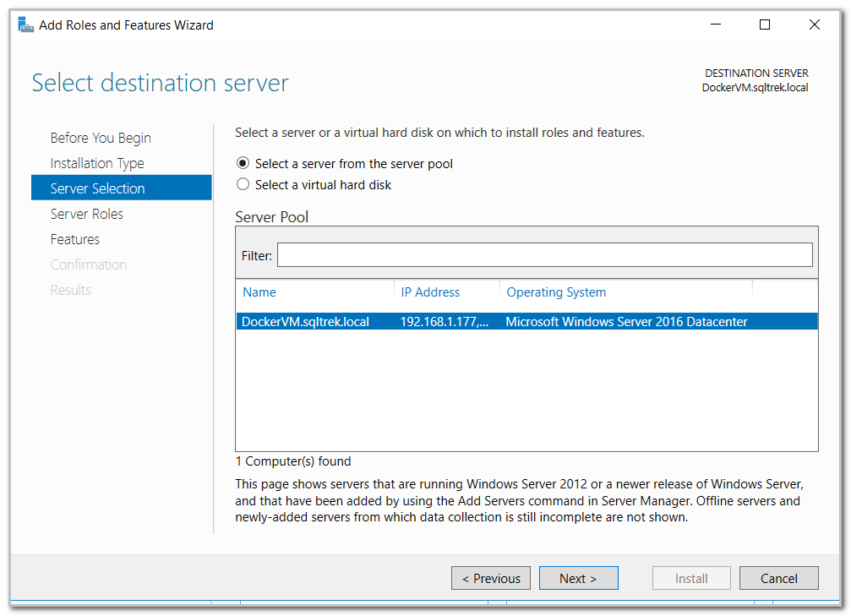Minimize the wizard window
This screenshot has height=616, width=851.
click(716, 25)
